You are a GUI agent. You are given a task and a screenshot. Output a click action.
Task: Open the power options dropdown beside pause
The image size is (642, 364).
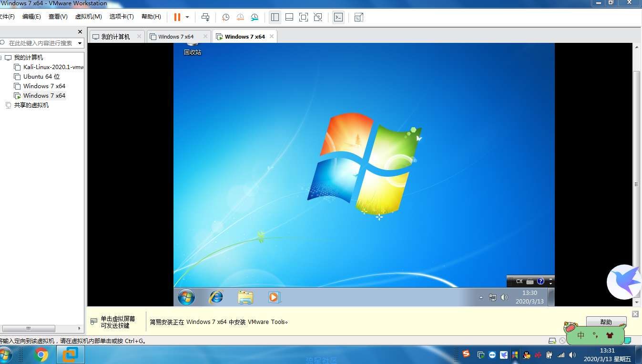pyautogui.click(x=187, y=17)
